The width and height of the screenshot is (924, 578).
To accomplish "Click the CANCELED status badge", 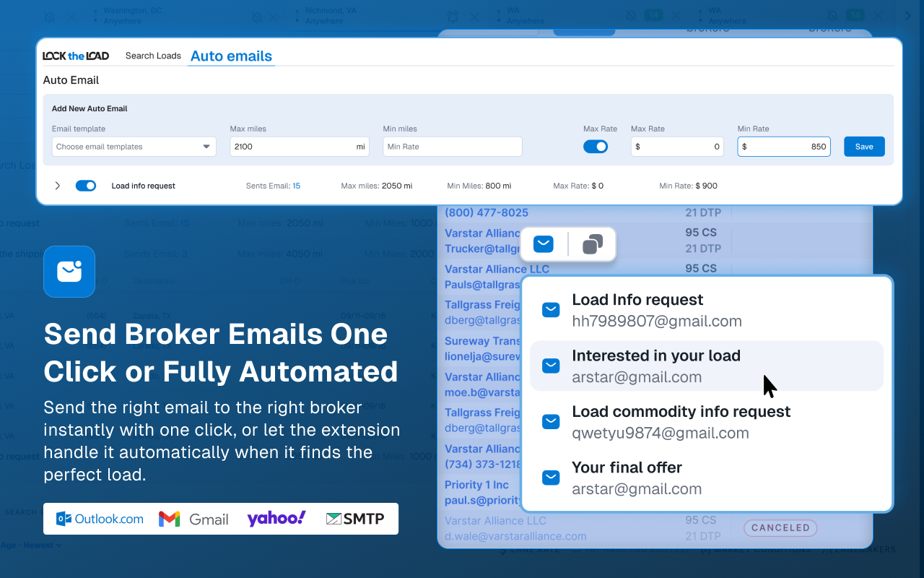I will pyautogui.click(x=780, y=528).
